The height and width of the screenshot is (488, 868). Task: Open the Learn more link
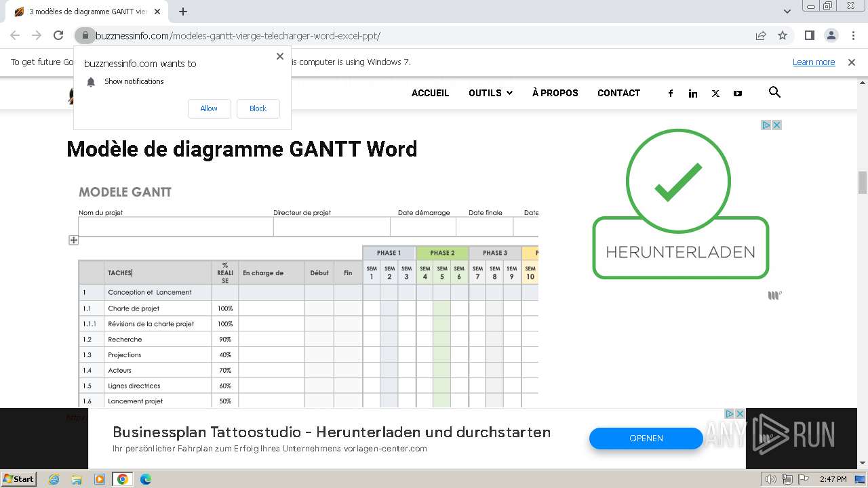coord(814,62)
